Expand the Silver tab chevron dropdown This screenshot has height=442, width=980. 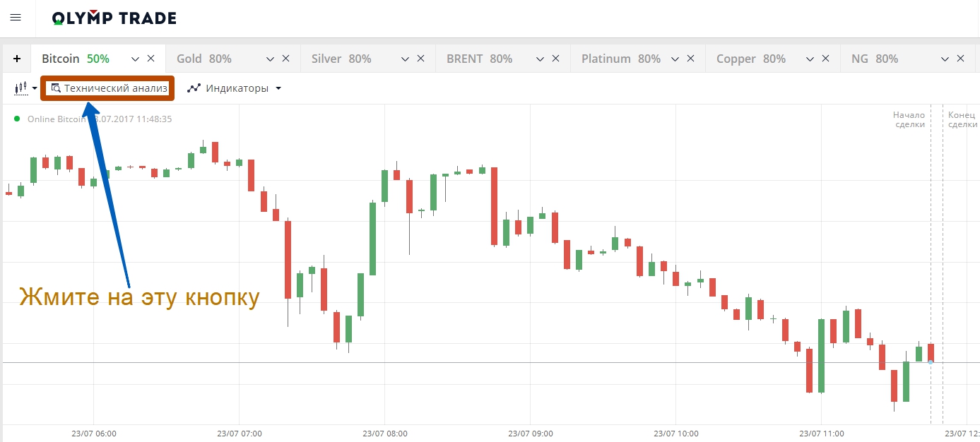[x=406, y=59]
